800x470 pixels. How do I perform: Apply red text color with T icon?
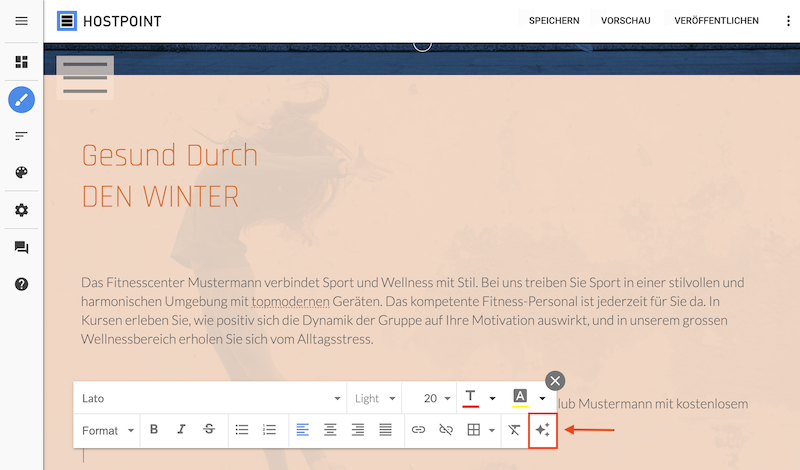pos(470,398)
